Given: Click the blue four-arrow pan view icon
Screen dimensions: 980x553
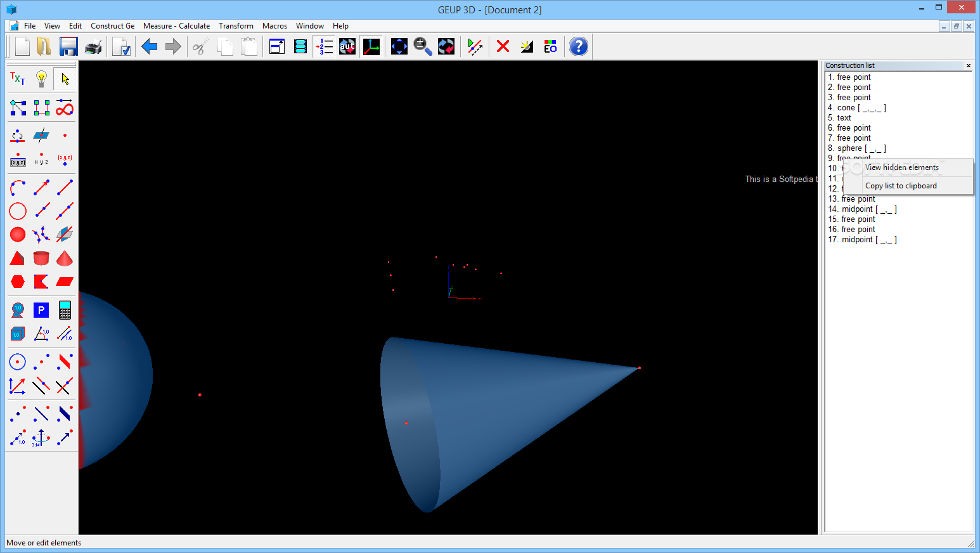Looking at the screenshot, I should 399,46.
